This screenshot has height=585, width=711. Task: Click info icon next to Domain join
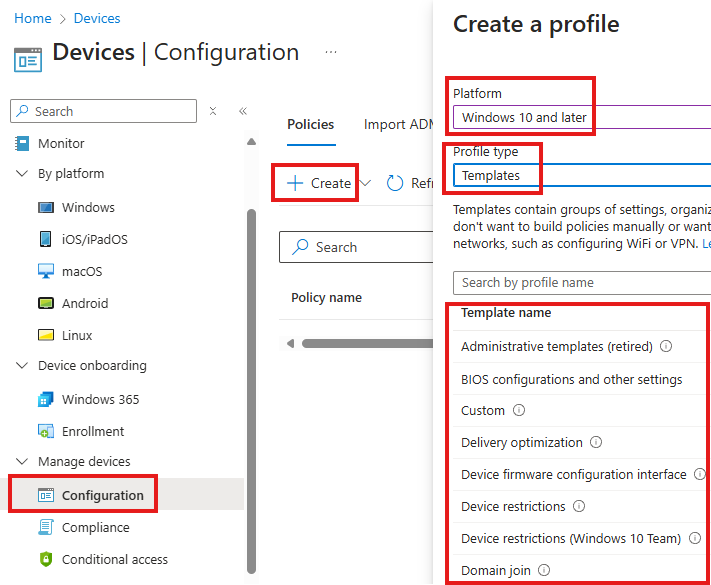click(544, 570)
